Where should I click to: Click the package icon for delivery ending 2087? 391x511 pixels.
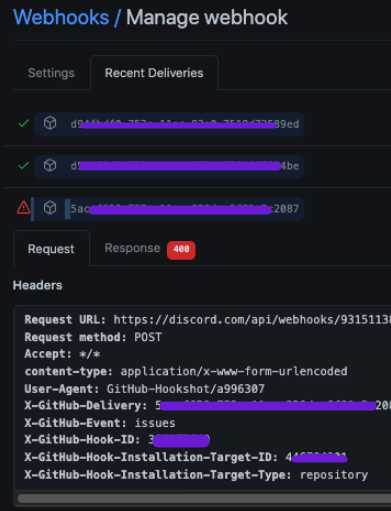[x=50, y=208]
